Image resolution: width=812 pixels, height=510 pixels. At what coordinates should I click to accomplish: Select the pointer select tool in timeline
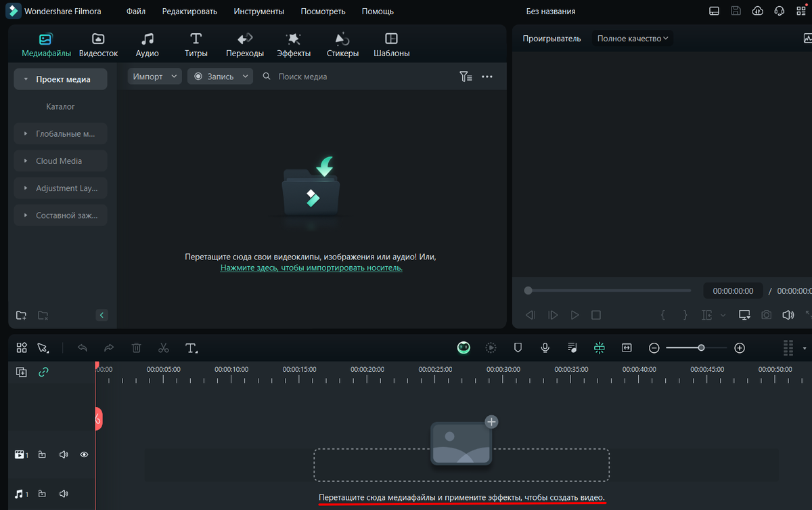(x=43, y=347)
